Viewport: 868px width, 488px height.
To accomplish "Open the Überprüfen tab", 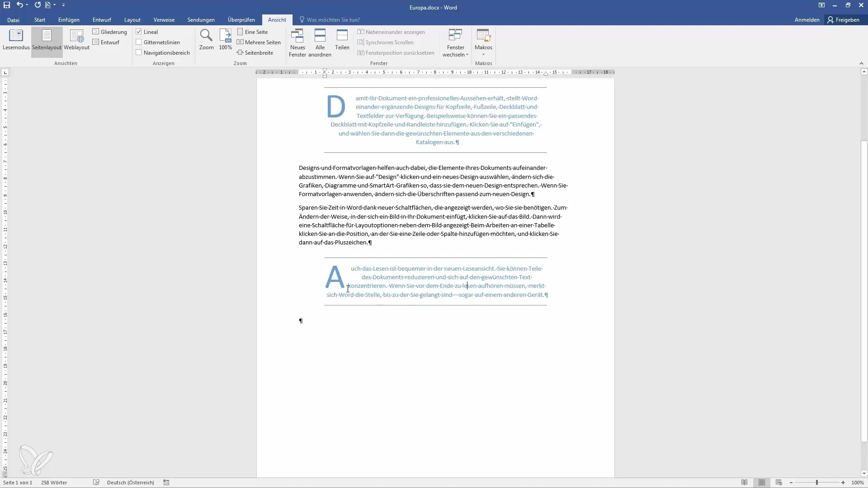I will [x=241, y=20].
